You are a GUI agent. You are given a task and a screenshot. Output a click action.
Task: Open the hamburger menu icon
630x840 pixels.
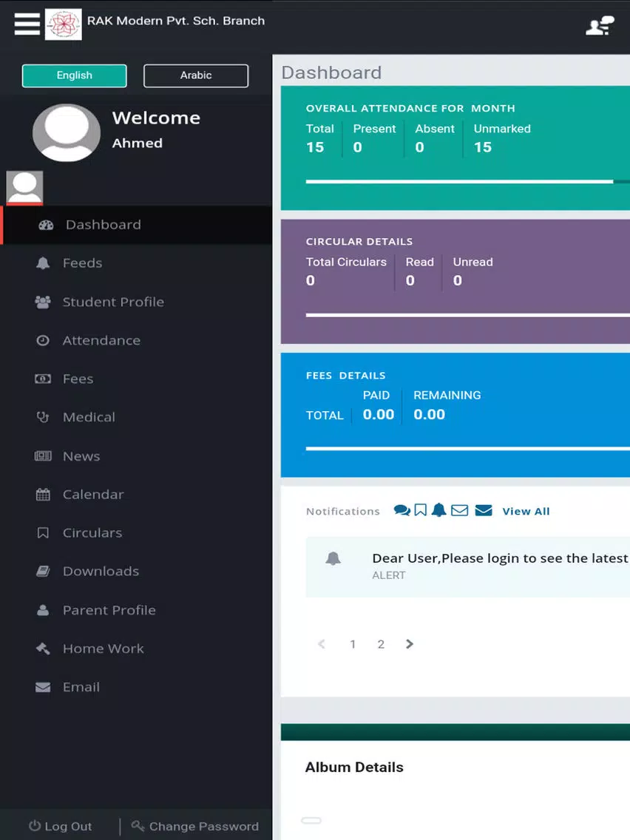coord(27,24)
